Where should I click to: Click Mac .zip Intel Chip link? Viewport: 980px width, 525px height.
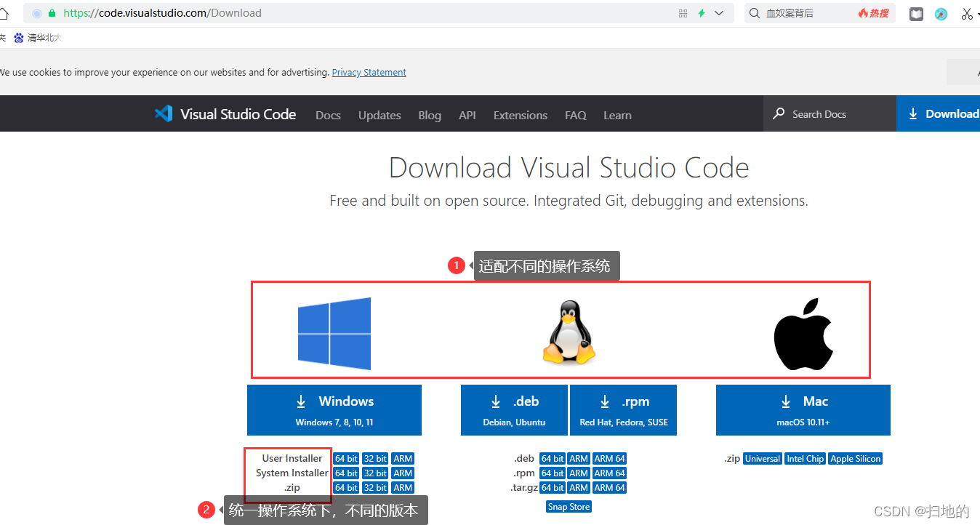[x=806, y=459]
